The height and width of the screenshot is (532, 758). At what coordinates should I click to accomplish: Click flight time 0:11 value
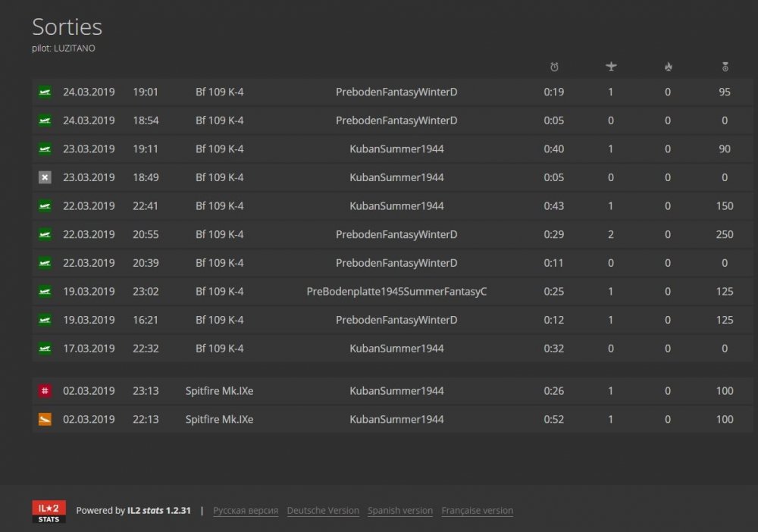click(x=554, y=263)
